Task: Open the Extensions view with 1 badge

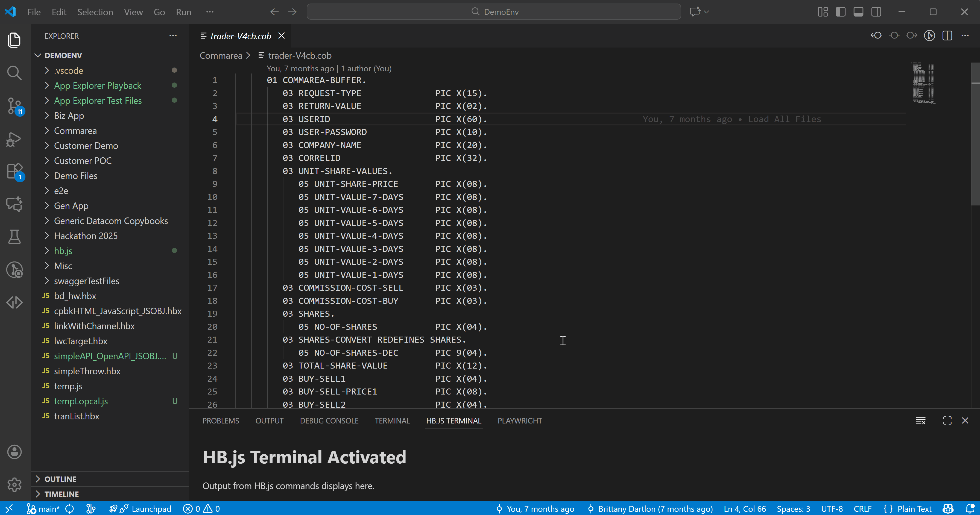Action: point(14,171)
